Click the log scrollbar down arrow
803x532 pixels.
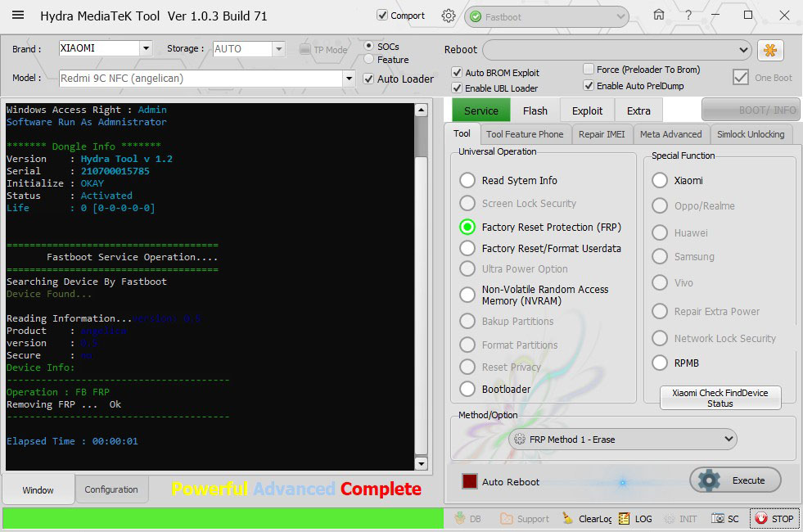pyautogui.click(x=421, y=464)
